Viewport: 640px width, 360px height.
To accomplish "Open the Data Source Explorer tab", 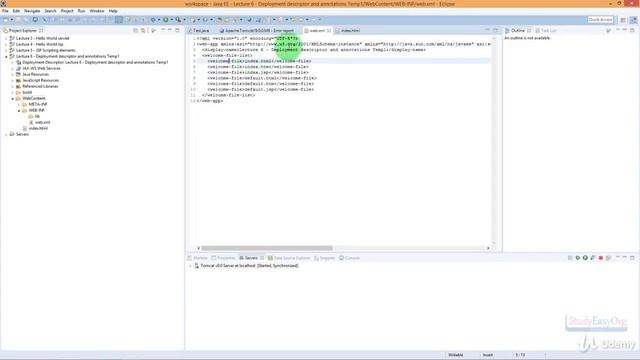I will click(x=289, y=258).
